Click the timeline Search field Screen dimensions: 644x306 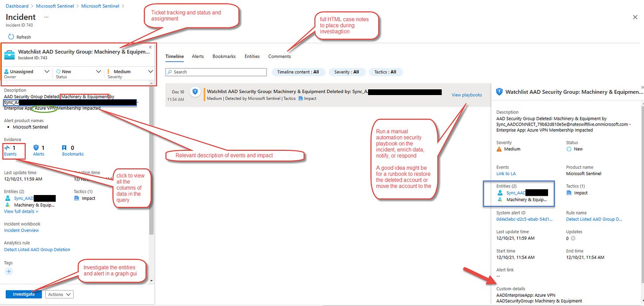(216, 72)
